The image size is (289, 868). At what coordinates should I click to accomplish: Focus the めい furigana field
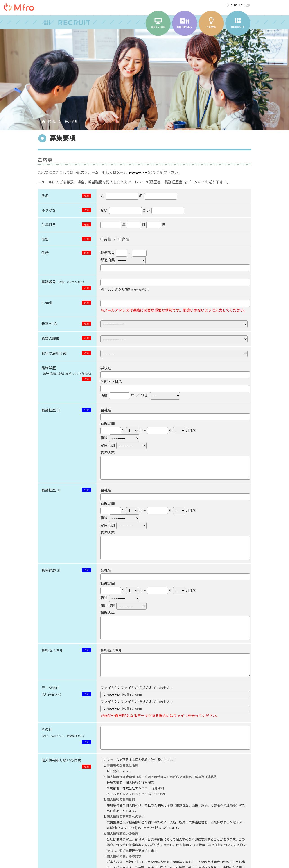[x=168, y=211]
